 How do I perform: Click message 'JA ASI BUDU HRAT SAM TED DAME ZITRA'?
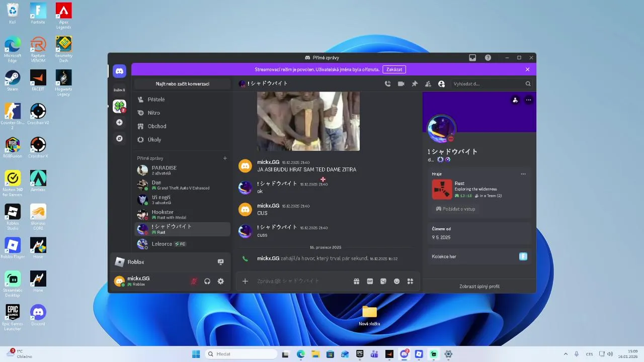pos(306,170)
